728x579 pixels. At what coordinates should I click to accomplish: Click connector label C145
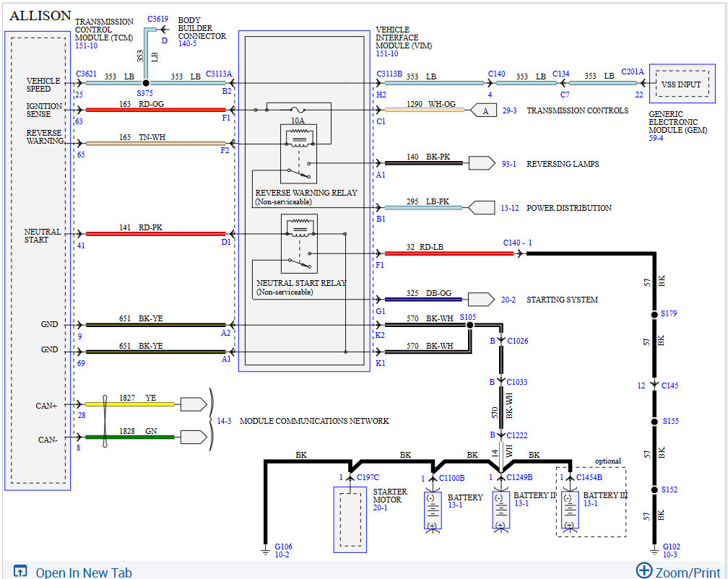point(669,386)
